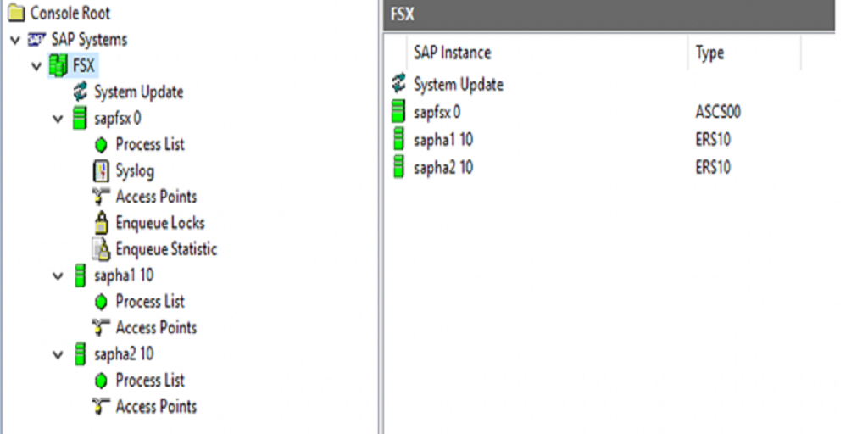Click the sapha2 10 instance icon in right list
The height and width of the screenshot is (434, 868).
click(398, 167)
